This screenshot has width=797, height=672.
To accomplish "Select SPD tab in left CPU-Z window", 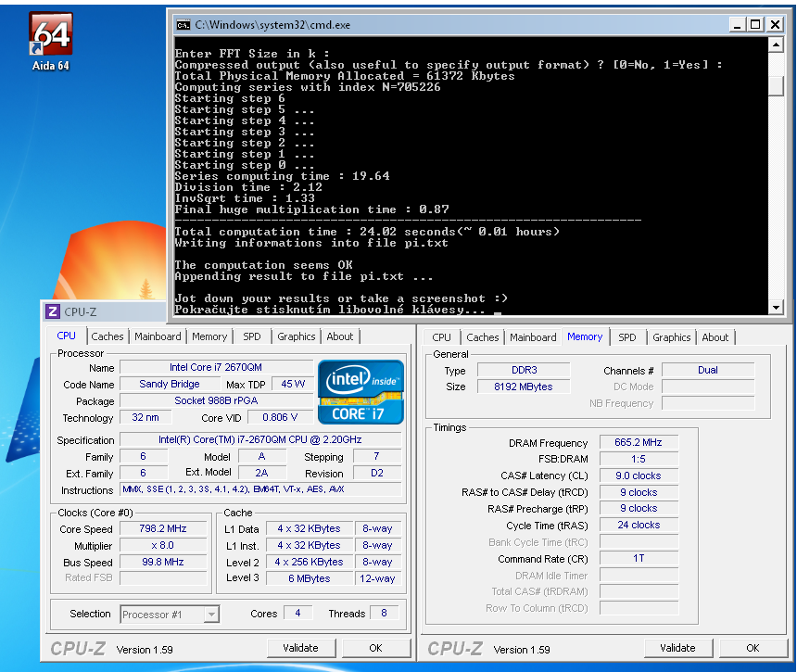I will tap(251, 336).
